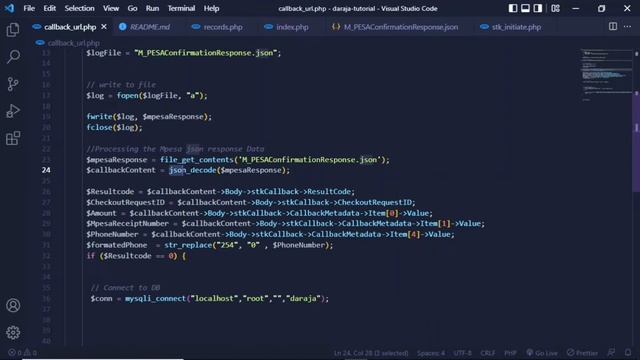Open the notifications bell icon
Viewport: 640px width, 360px height.
(x=628, y=352)
